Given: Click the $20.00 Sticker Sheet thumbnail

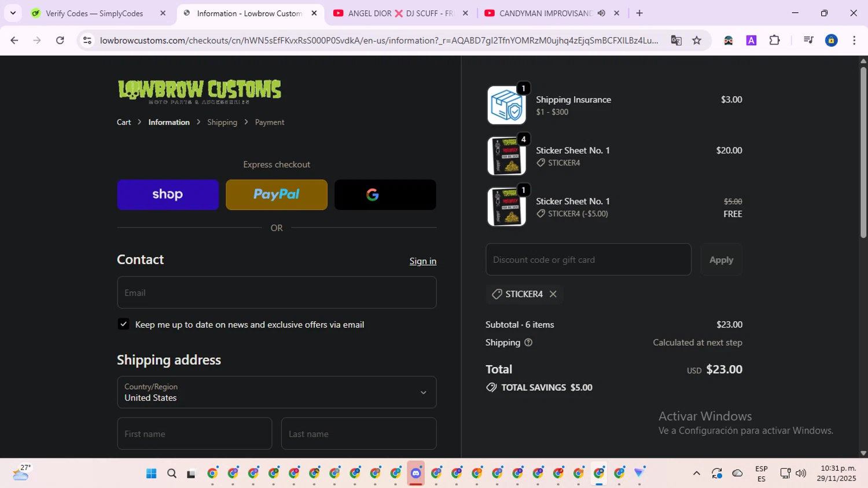Looking at the screenshot, I should point(506,156).
